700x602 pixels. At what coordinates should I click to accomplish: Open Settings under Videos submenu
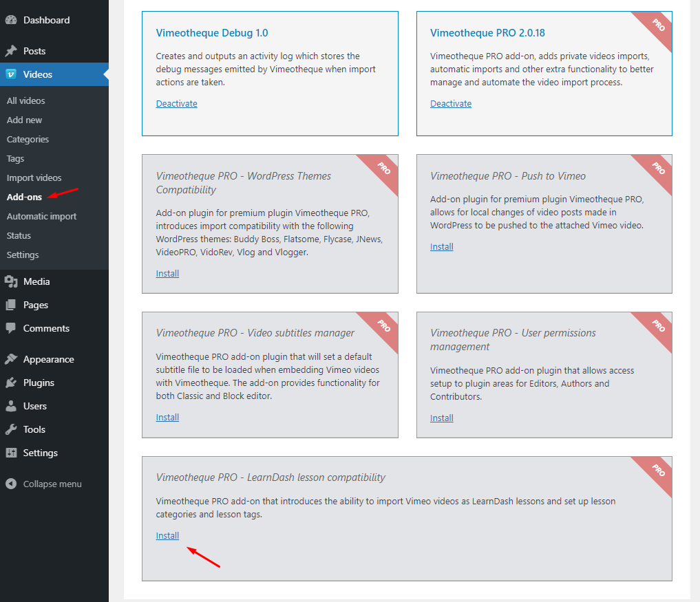[x=23, y=255]
